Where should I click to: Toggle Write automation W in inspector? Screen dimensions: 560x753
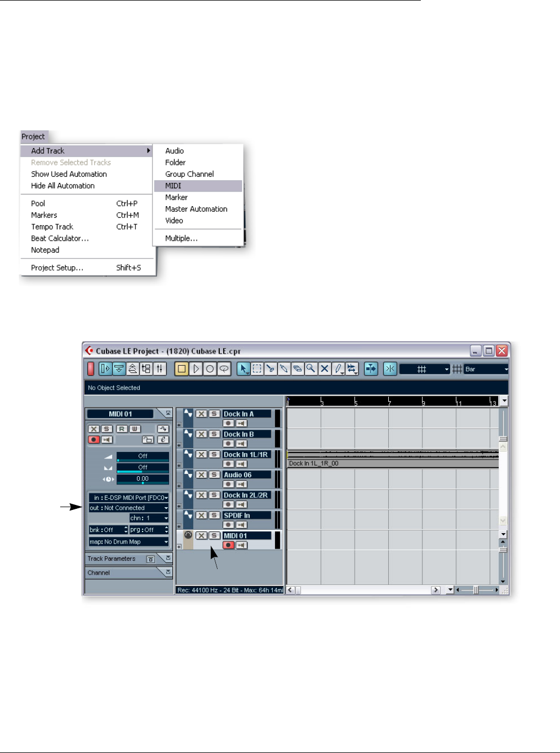point(135,429)
